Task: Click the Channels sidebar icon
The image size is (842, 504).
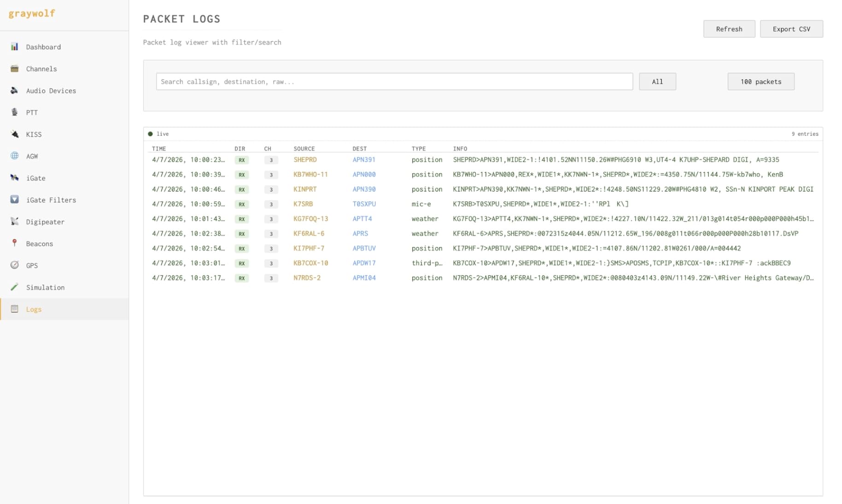Action: click(x=15, y=69)
